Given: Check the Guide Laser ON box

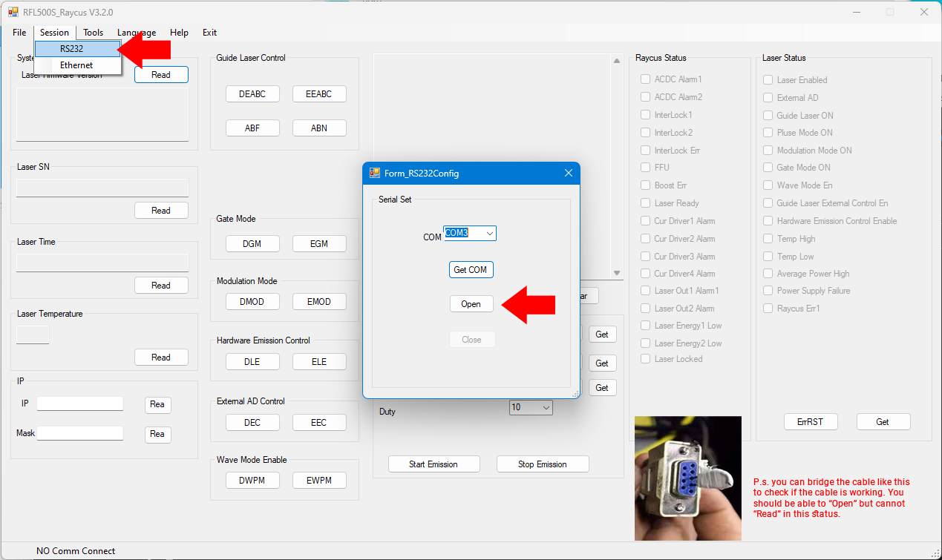Looking at the screenshot, I should 768,116.
